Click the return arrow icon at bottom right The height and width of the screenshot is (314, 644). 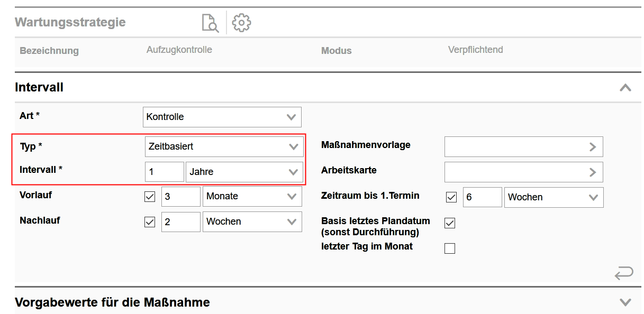(x=623, y=273)
